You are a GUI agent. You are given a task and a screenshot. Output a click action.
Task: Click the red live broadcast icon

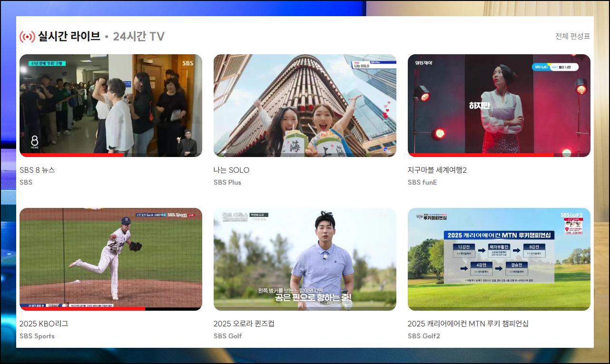coord(27,36)
